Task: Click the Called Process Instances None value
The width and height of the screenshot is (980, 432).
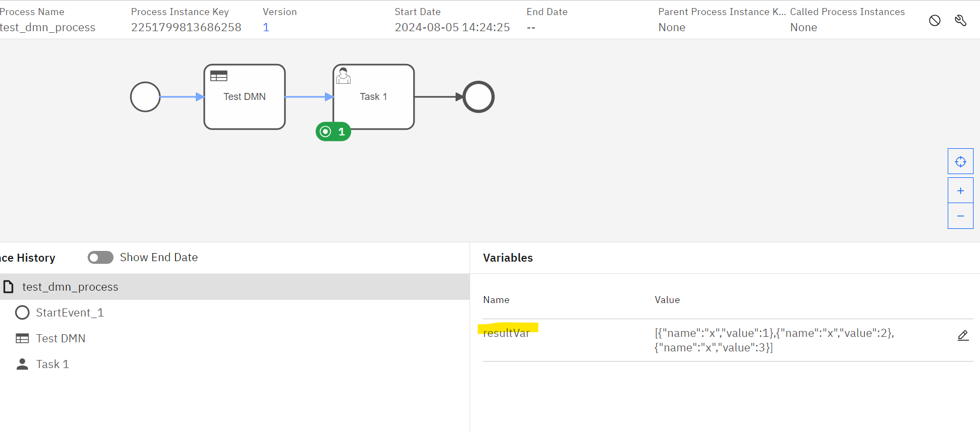Action: pyautogui.click(x=804, y=27)
